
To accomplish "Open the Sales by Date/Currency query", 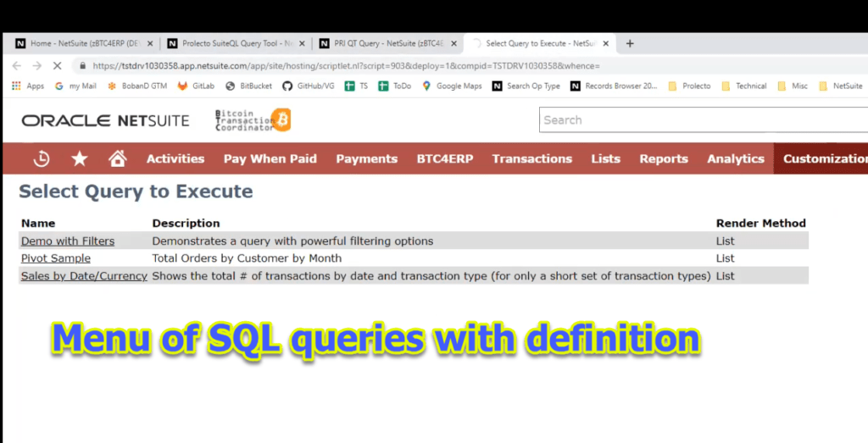I will (x=84, y=276).
